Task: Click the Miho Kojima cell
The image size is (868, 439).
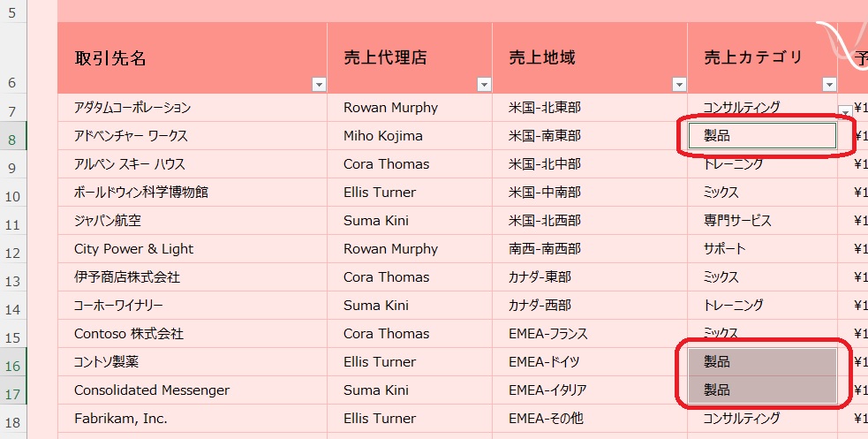Action: tap(410, 136)
